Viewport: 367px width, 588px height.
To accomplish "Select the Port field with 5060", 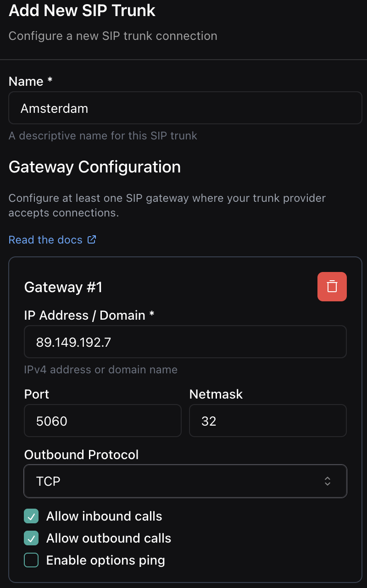I will tap(102, 421).
